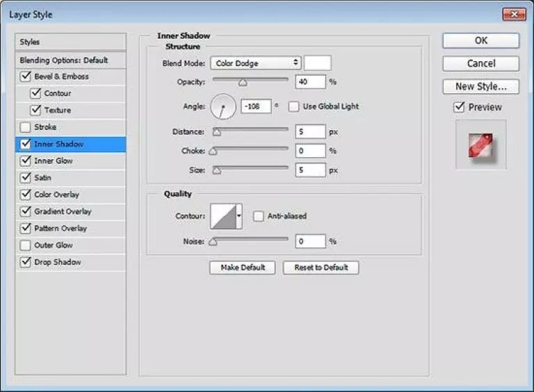Toggle the Bevel & Emboss checkbox

pos(26,76)
